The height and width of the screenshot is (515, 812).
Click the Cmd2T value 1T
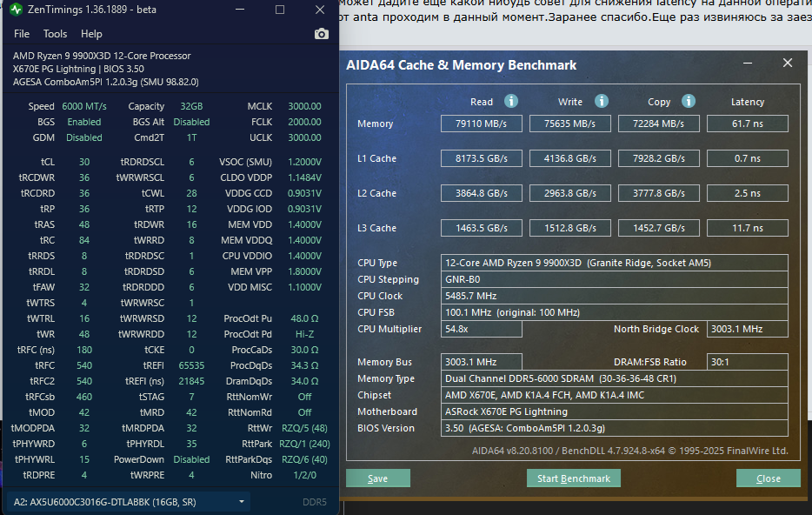191,137
